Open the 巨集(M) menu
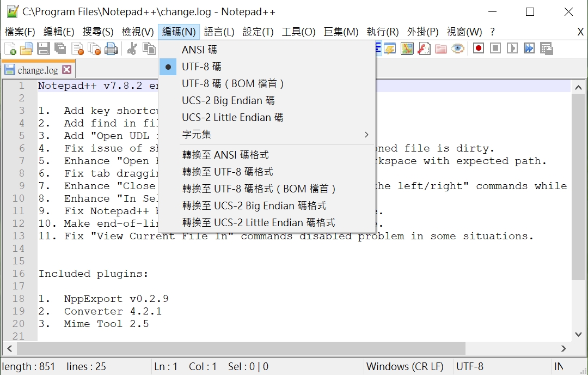The image size is (588, 375). (x=341, y=32)
